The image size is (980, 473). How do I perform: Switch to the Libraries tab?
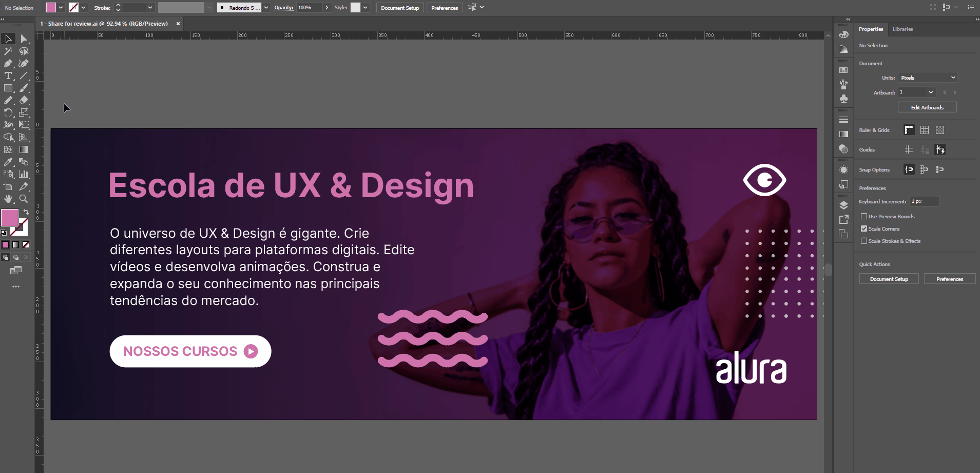(x=902, y=29)
